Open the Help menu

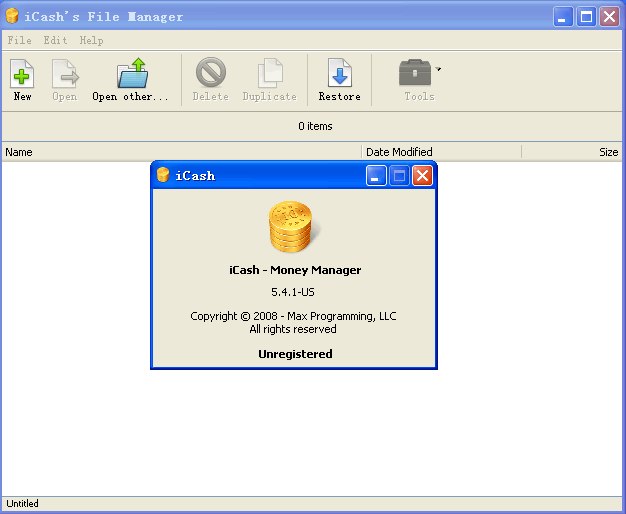click(x=91, y=40)
